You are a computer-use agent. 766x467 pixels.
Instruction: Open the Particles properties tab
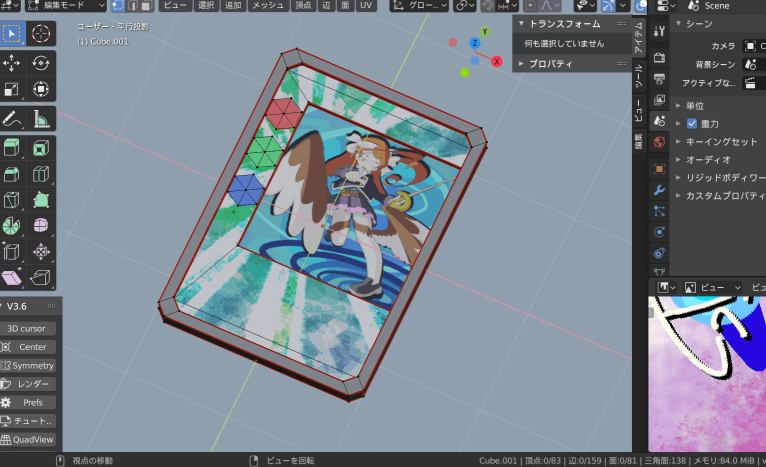point(659,211)
